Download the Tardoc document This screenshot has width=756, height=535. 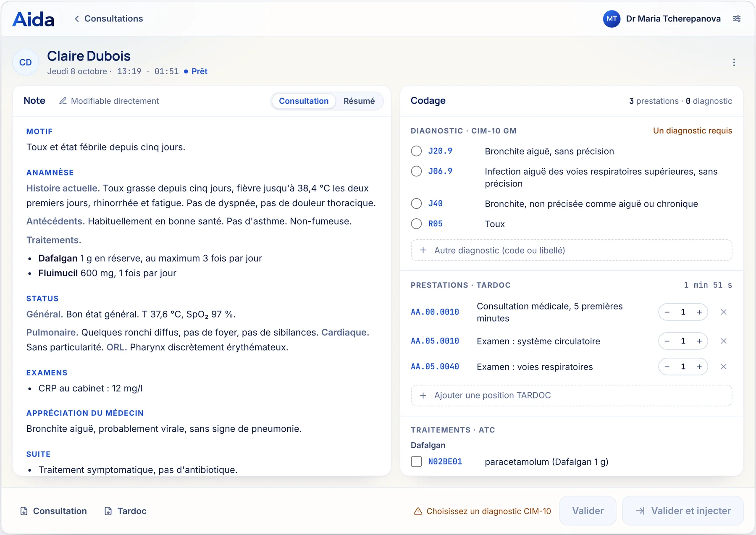125,511
